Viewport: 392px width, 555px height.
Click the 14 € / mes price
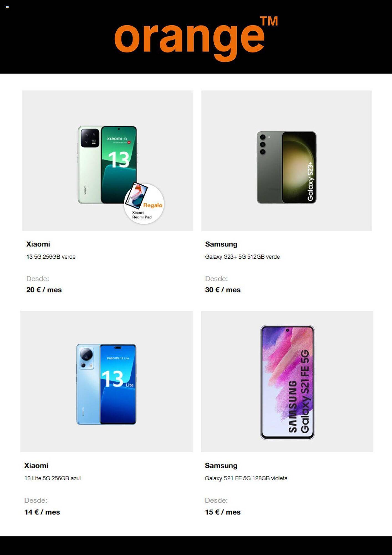click(x=42, y=512)
